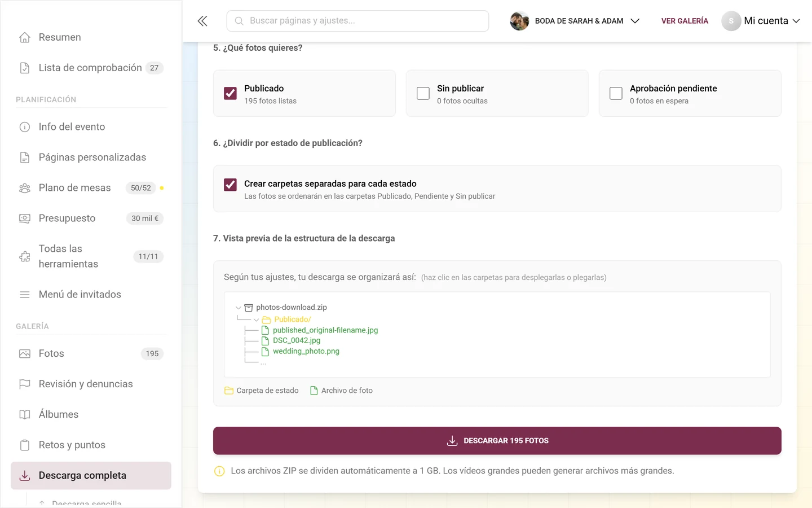Click the Fotos image icon
The image size is (812, 508).
25,354
